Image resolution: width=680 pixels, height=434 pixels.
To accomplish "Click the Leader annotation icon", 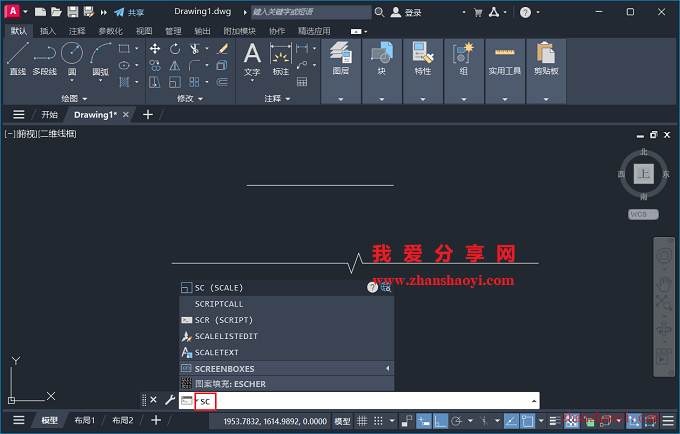I will pos(302,65).
